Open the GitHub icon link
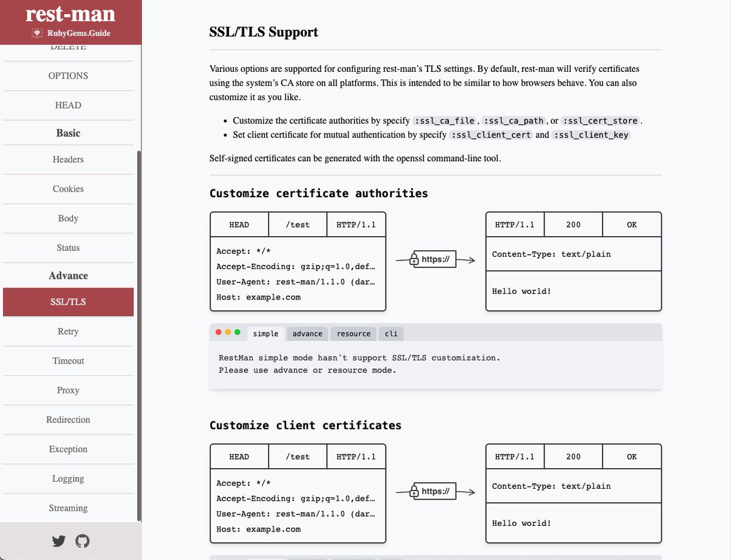Viewport: 731px width, 560px height. (x=82, y=541)
